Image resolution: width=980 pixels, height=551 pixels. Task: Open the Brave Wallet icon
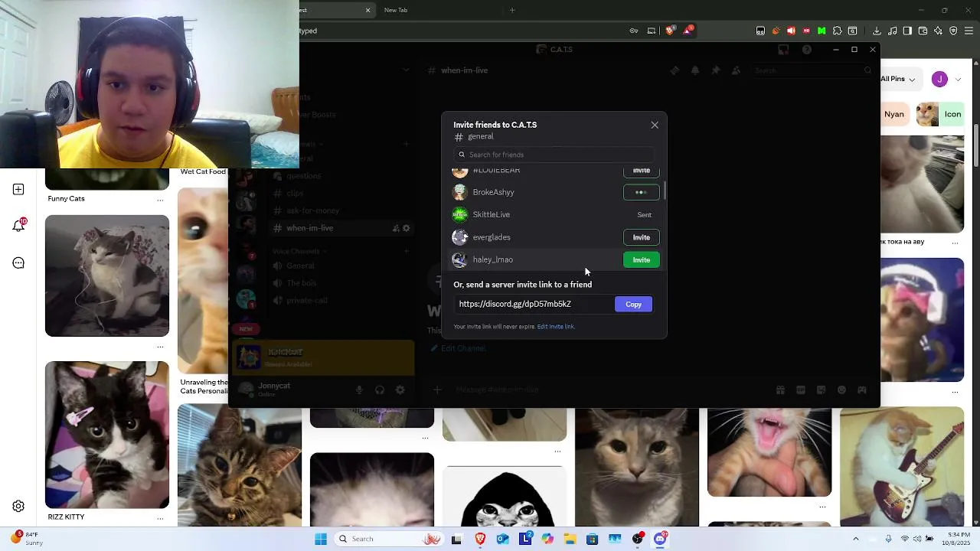tap(923, 31)
